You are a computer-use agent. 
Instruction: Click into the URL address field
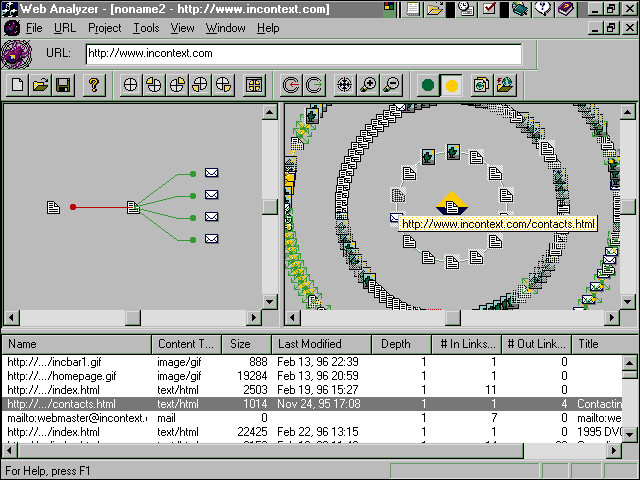(x=304, y=54)
